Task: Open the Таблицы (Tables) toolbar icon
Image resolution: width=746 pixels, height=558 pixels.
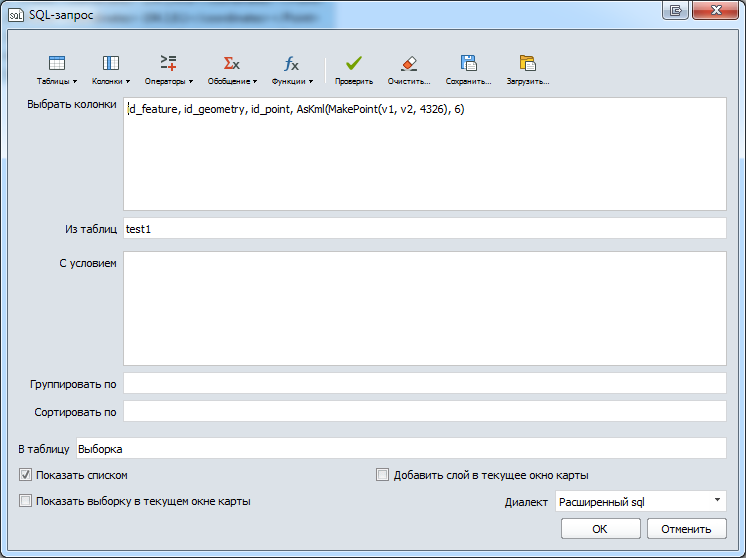Action: click(57, 64)
